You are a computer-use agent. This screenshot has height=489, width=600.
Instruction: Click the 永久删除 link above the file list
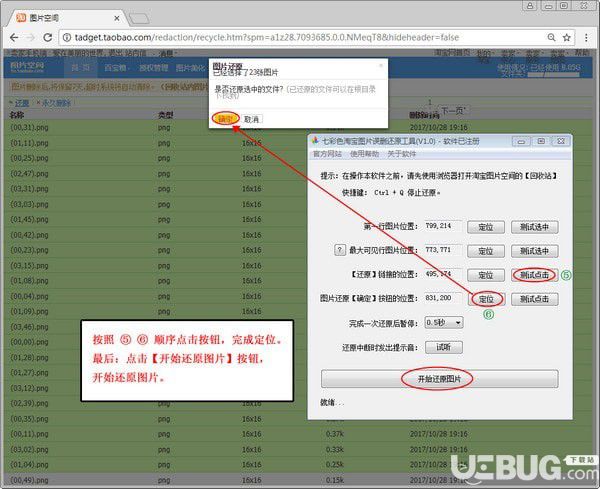(56, 103)
